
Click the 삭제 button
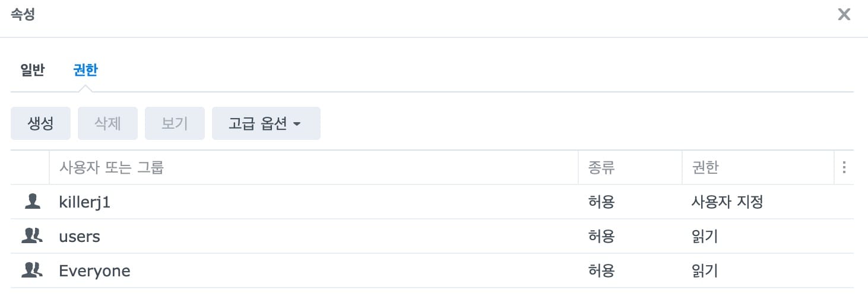coord(107,123)
